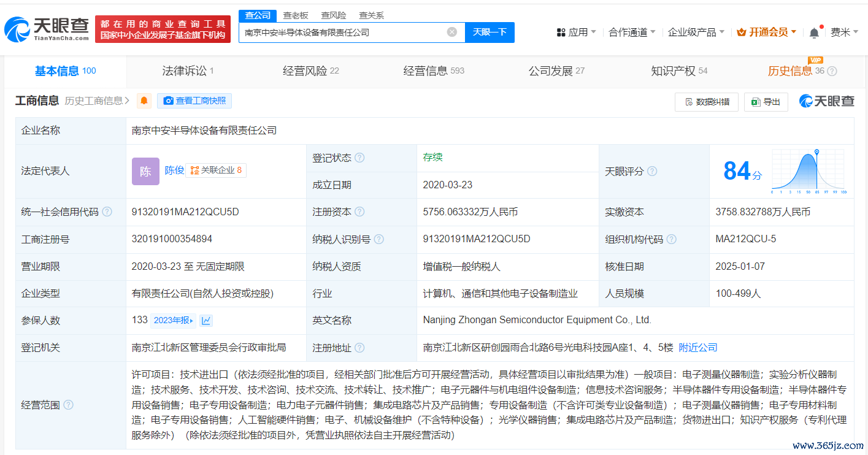Open the 企业级产品 dropdown
The image size is (868, 455).
click(x=696, y=32)
